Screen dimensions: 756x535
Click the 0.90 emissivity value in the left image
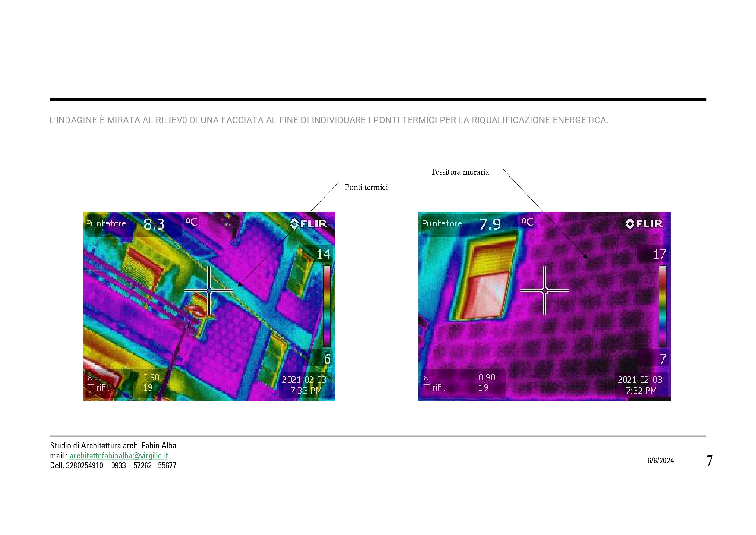(151, 377)
